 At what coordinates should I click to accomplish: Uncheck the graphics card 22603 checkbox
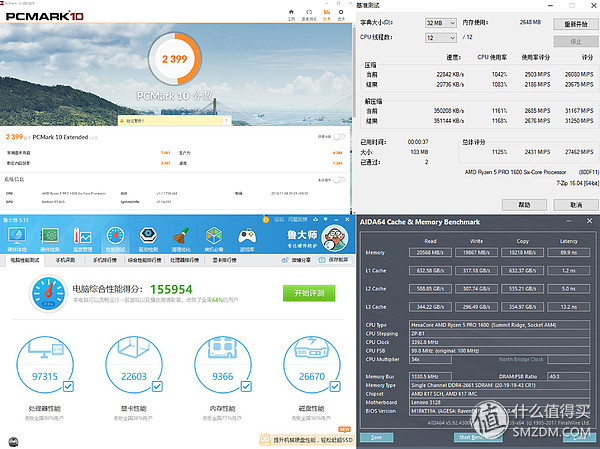157,387
